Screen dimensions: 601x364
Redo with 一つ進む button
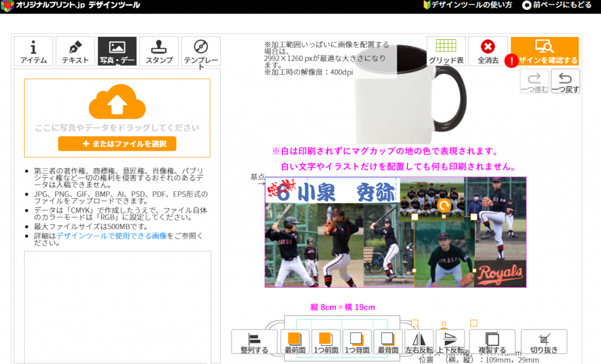534,81
